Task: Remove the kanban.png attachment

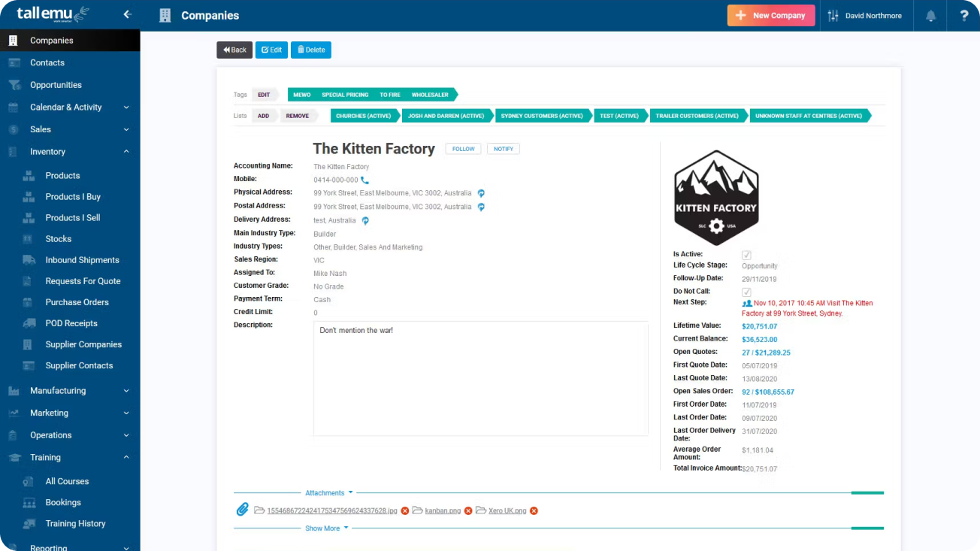Action: [468, 511]
